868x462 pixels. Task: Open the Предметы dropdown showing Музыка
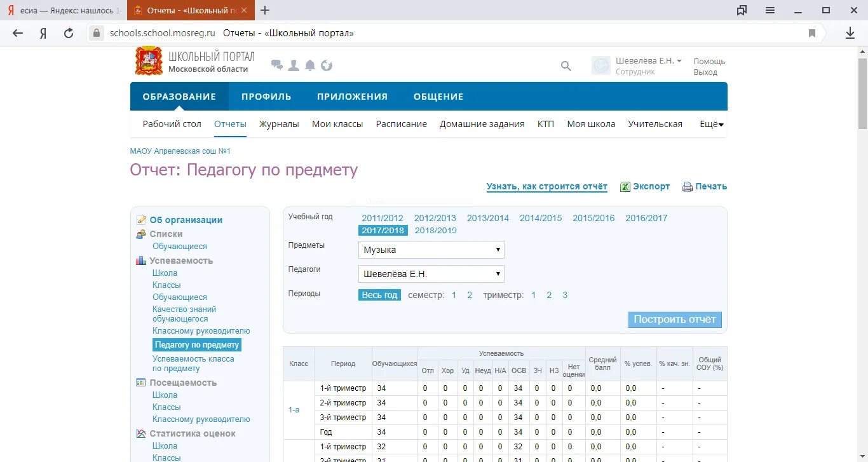point(431,250)
